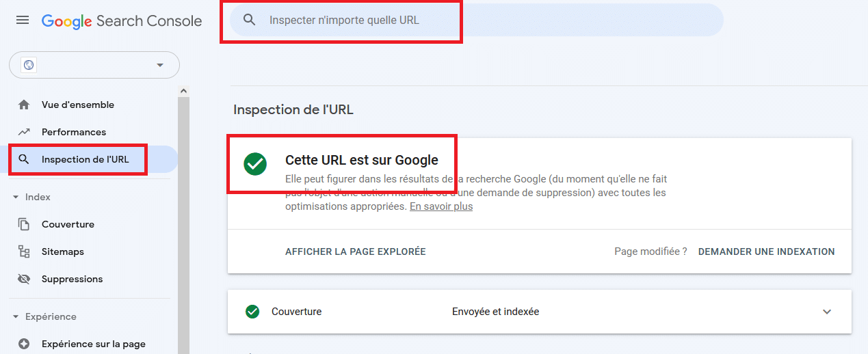Expand the Couverture details chevron
The image size is (868, 354).
pyautogui.click(x=827, y=312)
